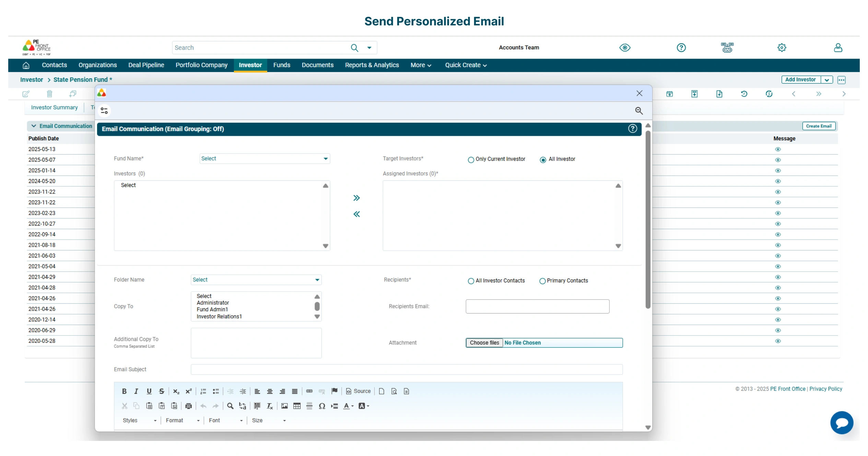Click Email Subject input field

click(407, 369)
